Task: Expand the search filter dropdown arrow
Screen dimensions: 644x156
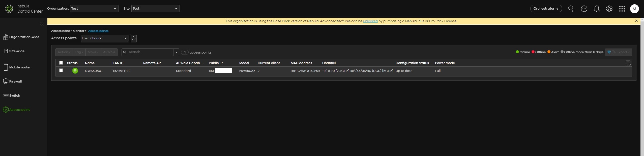Action: click(x=177, y=52)
